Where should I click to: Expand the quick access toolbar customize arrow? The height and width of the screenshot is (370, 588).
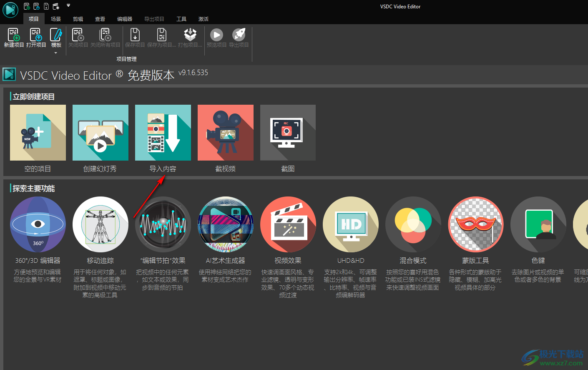[x=68, y=6]
